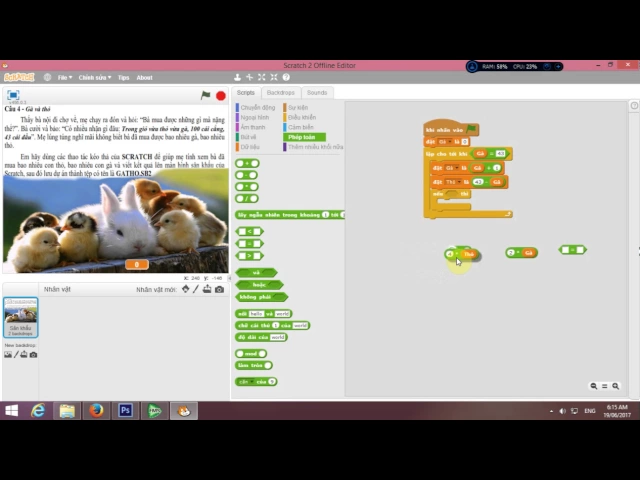Select the Chuyển động block category
640x480 pixels.
pyautogui.click(x=257, y=107)
